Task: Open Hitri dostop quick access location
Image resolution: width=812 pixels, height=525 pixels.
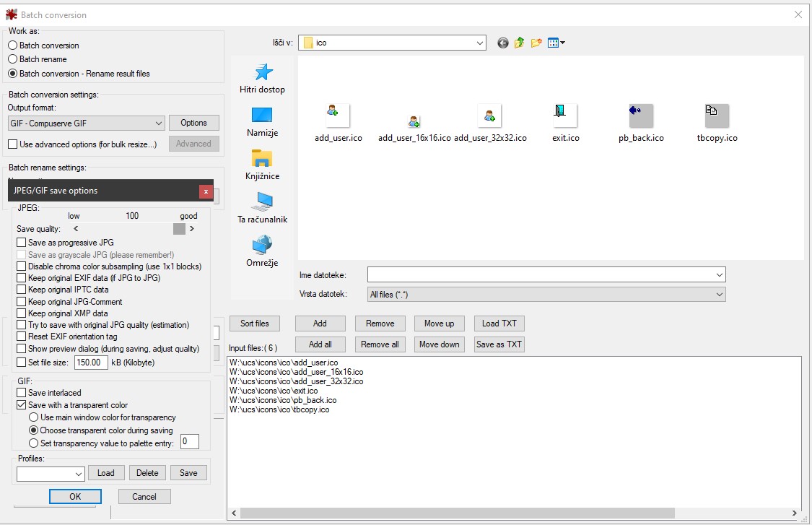Action: coord(262,78)
